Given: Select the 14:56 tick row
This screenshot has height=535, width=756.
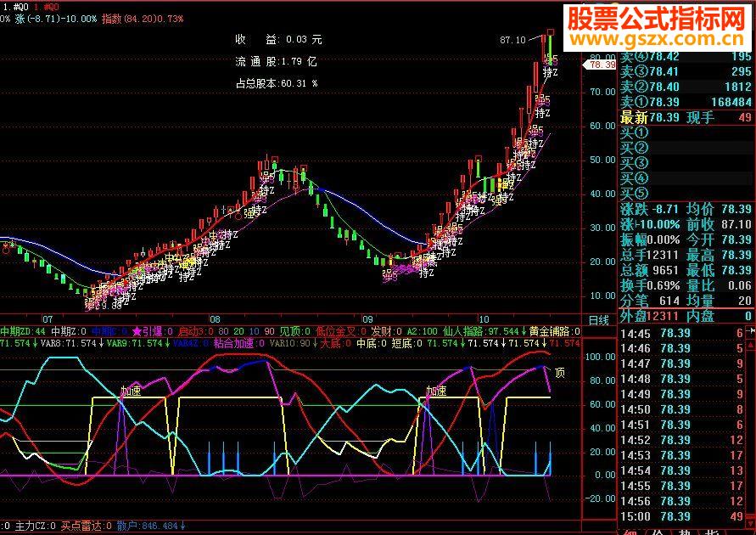Looking at the screenshot, I should 682,502.
